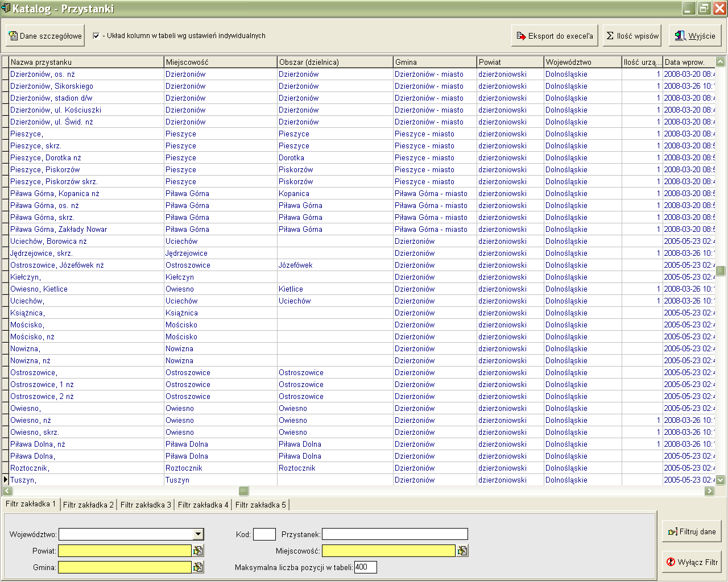Sort by Nazwa przystanku column header
This screenshot has height=582, width=728.
[86, 62]
